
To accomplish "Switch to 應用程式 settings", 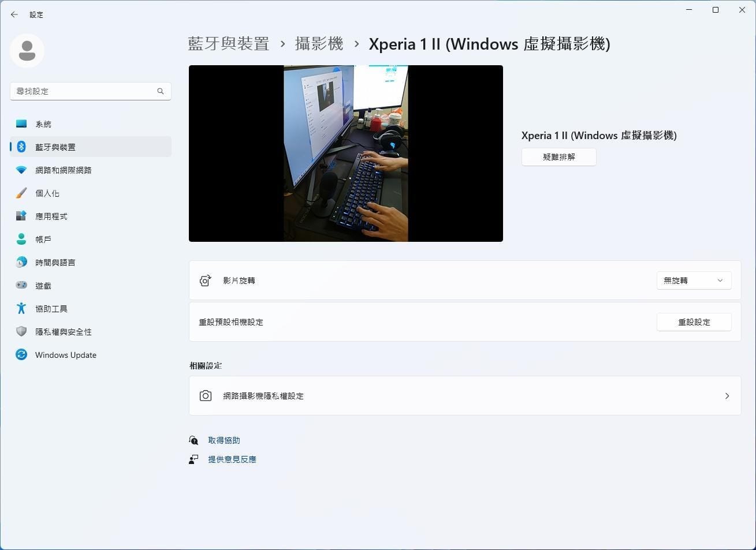I will click(x=91, y=216).
